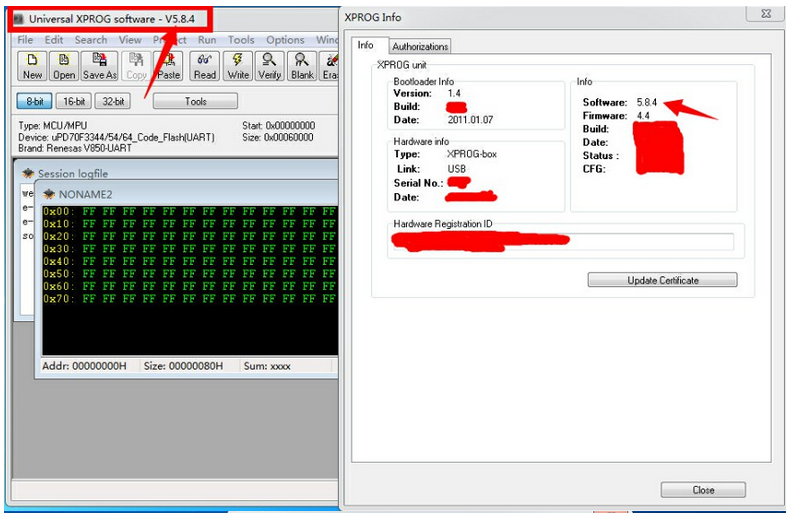This screenshot has width=786, height=513.
Task: Click the Device uPD70F3344 code flash text
Action: [x=116, y=137]
